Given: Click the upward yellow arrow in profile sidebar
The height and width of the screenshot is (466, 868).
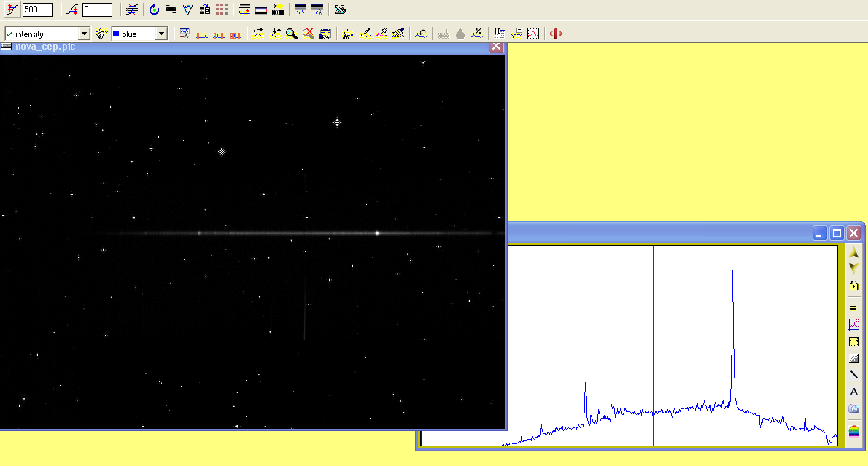Looking at the screenshot, I should pos(853,252).
